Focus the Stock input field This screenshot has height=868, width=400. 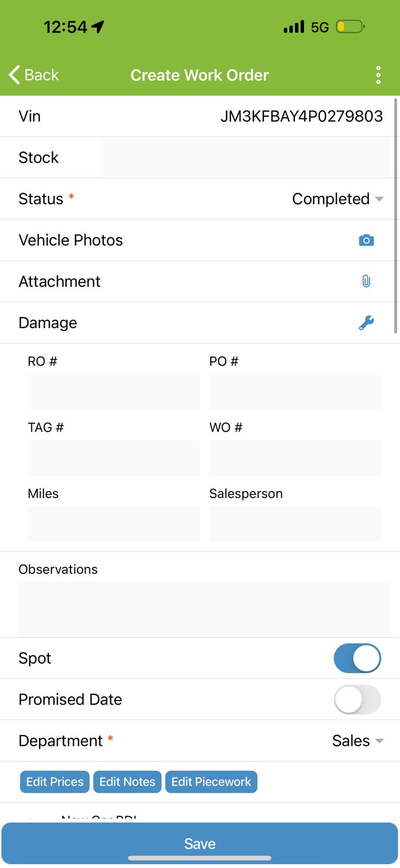[245, 157]
